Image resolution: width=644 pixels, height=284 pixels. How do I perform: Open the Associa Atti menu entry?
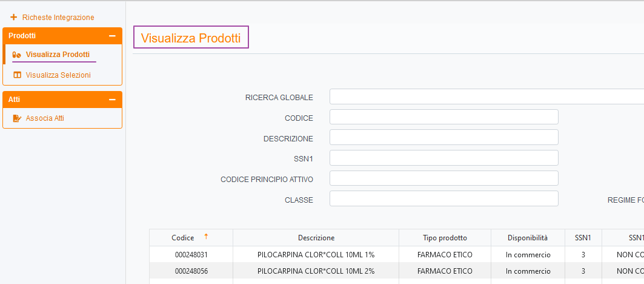tap(45, 118)
